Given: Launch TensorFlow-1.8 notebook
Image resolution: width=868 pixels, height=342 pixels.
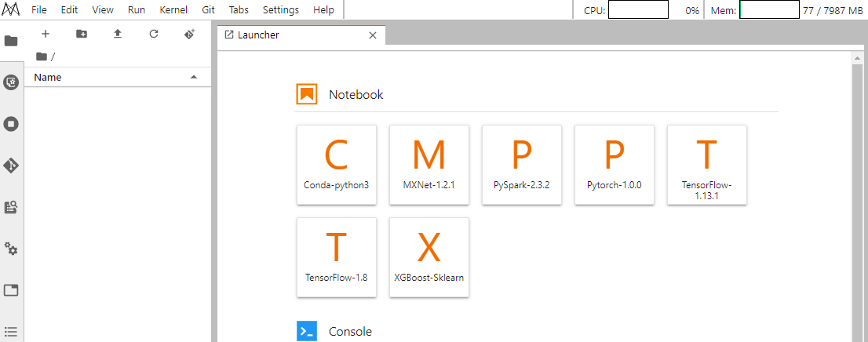Looking at the screenshot, I should 337,257.
